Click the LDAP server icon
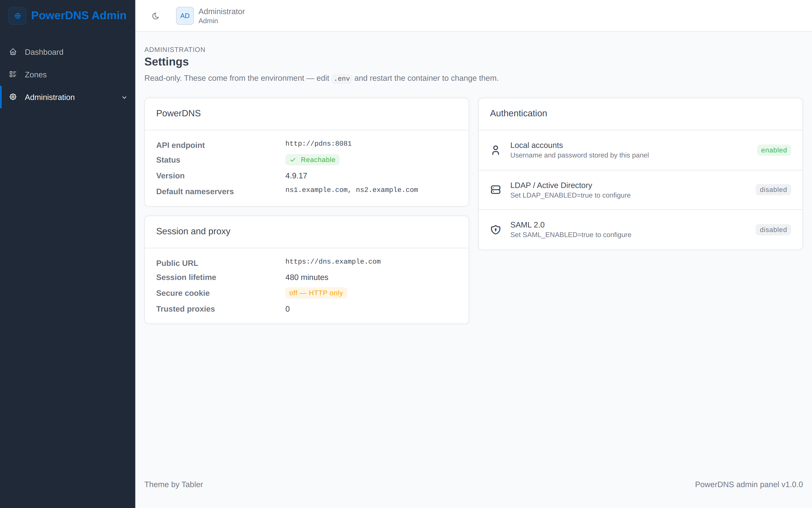The height and width of the screenshot is (508, 812). pos(496,190)
